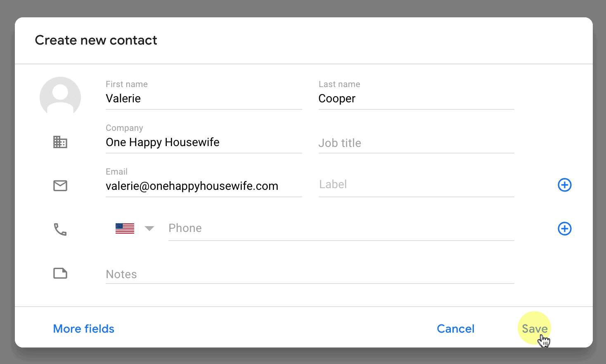Save the new contact
Image resolution: width=606 pixels, height=364 pixels.
point(535,329)
